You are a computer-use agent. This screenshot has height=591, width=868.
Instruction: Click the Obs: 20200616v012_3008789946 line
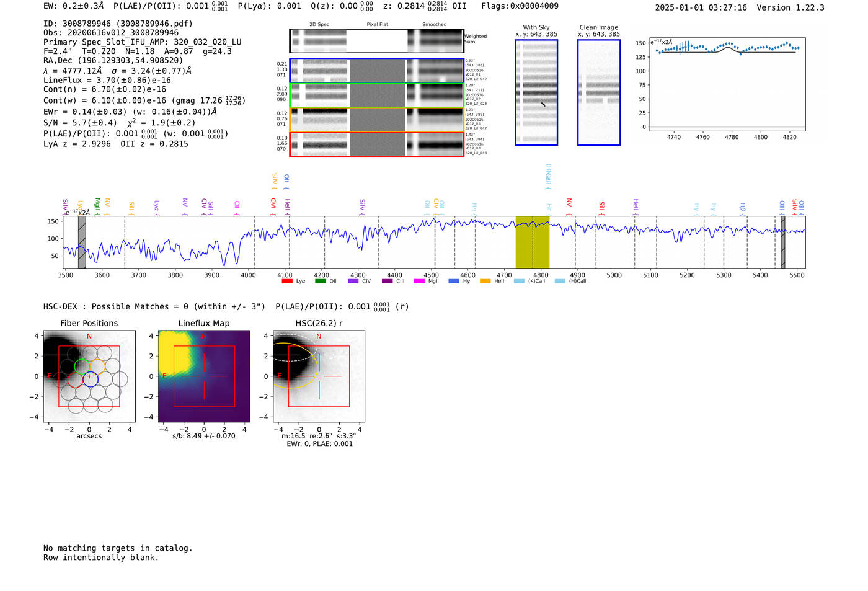(x=111, y=33)
